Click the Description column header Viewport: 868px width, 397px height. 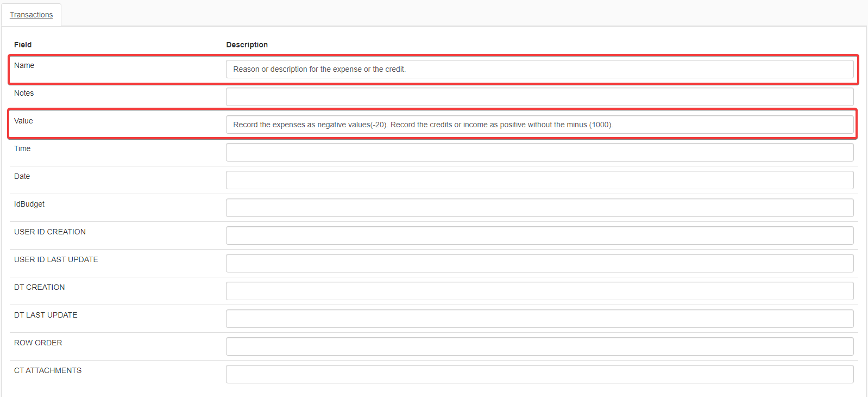[x=247, y=45]
